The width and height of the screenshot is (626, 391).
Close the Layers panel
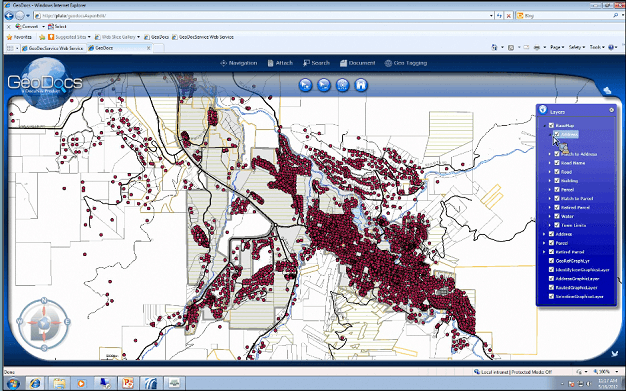pyautogui.click(x=611, y=110)
